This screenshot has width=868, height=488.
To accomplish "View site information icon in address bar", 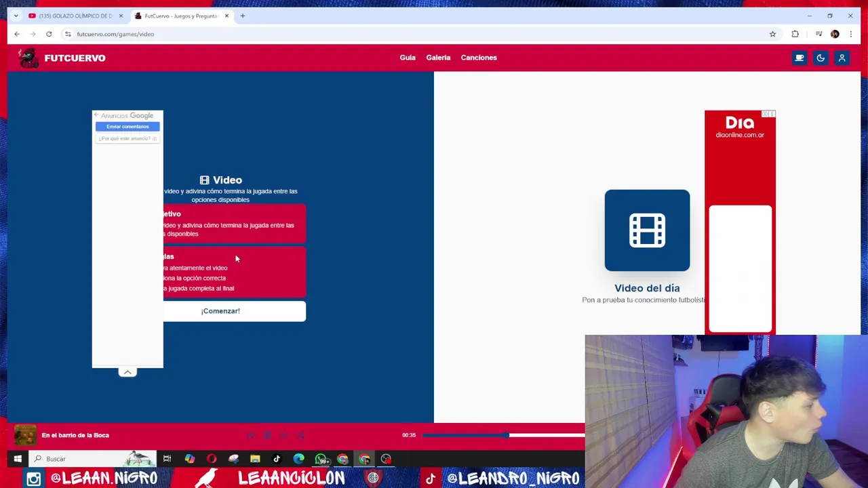I will [x=68, y=34].
